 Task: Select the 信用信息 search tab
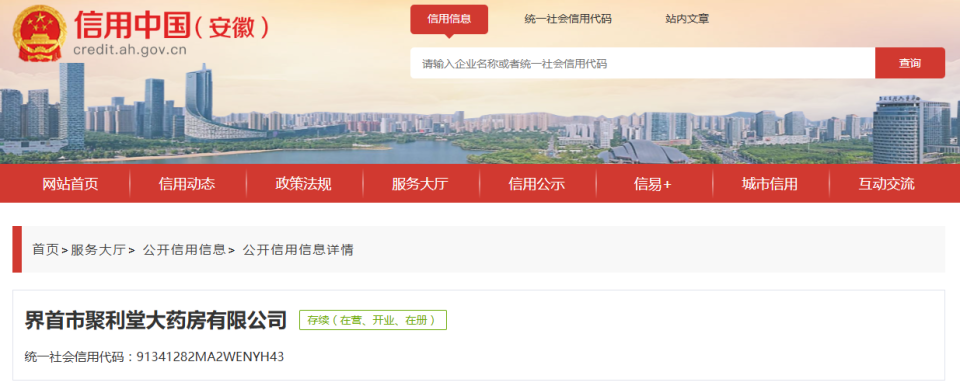pyautogui.click(x=449, y=19)
